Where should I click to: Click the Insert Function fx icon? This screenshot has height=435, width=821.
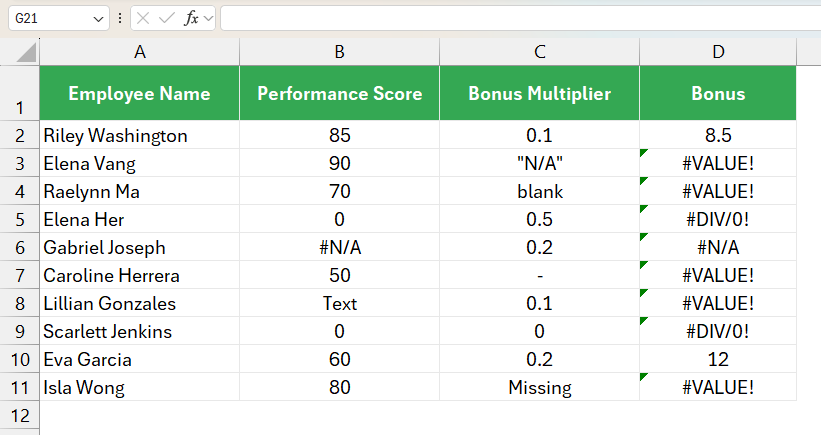pyautogui.click(x=191, y=18)
